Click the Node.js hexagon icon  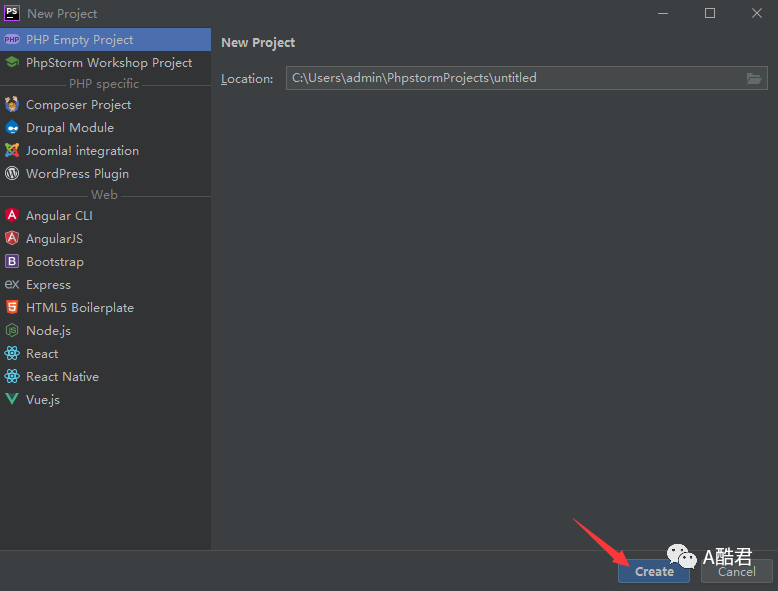click(x=12, y=330)
